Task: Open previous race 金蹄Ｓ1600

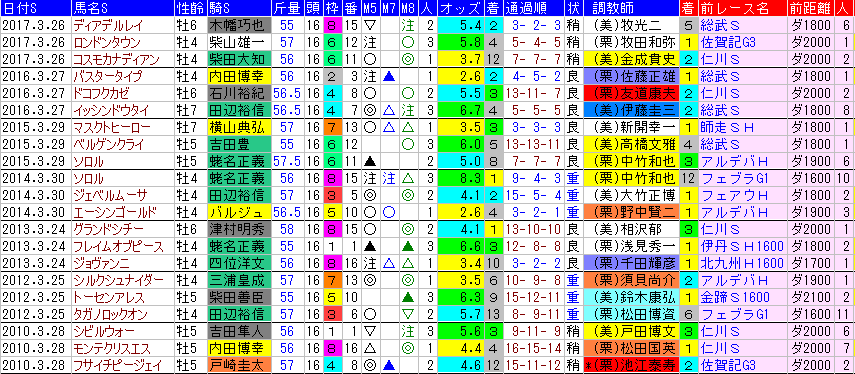Action: [734, 298]
